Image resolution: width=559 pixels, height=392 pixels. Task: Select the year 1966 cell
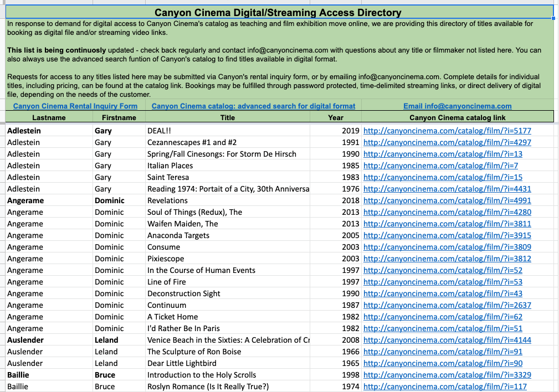(336, 352)
